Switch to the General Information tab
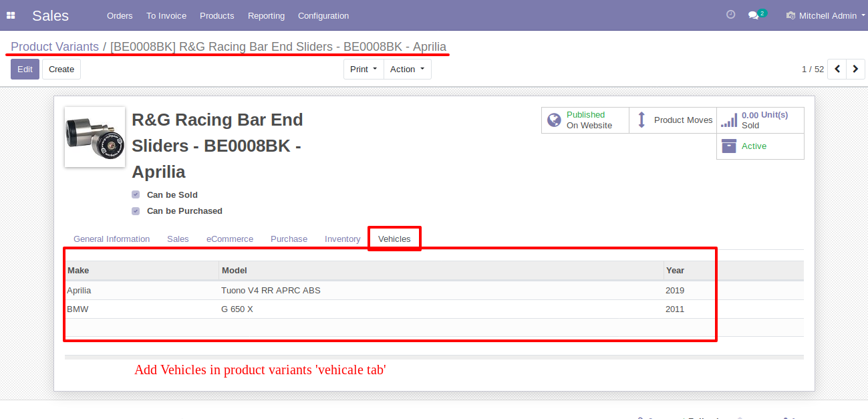Screen dimensions: 868x419 (x=112, y=239)
